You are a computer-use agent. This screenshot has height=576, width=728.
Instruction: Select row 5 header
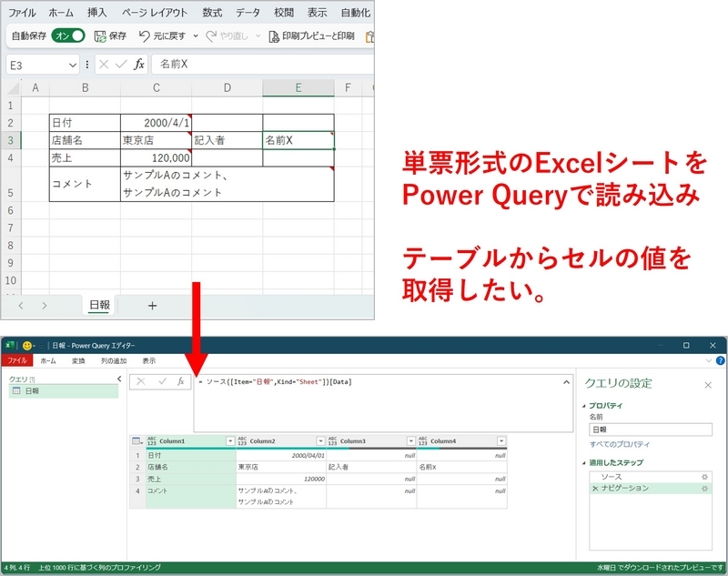tap(11, 184)
